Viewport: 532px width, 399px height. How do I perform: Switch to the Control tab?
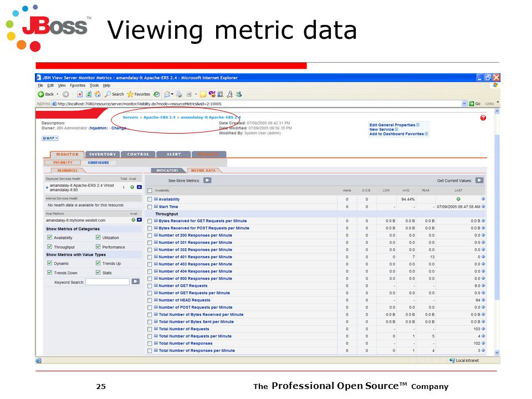138,155
